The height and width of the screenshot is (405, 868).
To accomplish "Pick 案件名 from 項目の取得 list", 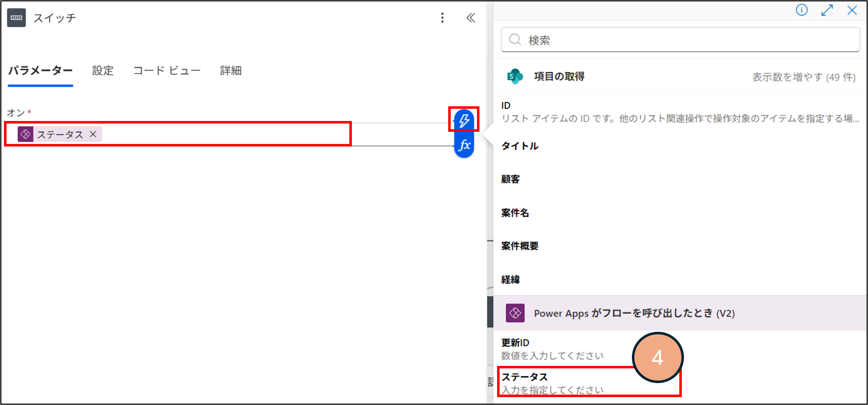I will [x=515, y=213].
